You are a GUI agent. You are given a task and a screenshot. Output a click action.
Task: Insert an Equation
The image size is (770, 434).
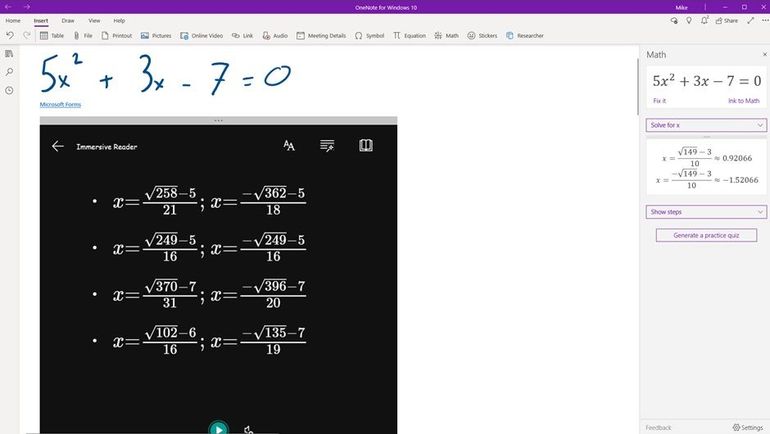[409, 35]
